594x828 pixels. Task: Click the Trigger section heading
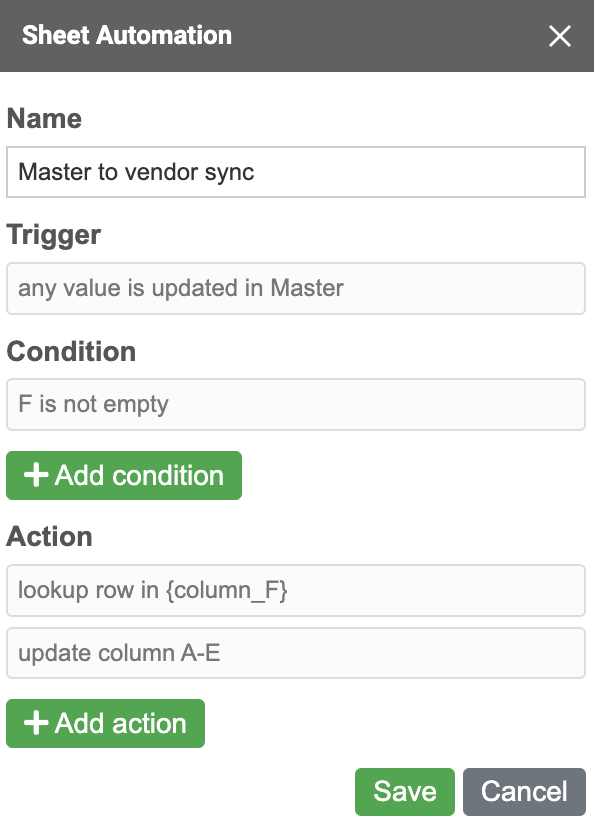(x=54, y=235)
